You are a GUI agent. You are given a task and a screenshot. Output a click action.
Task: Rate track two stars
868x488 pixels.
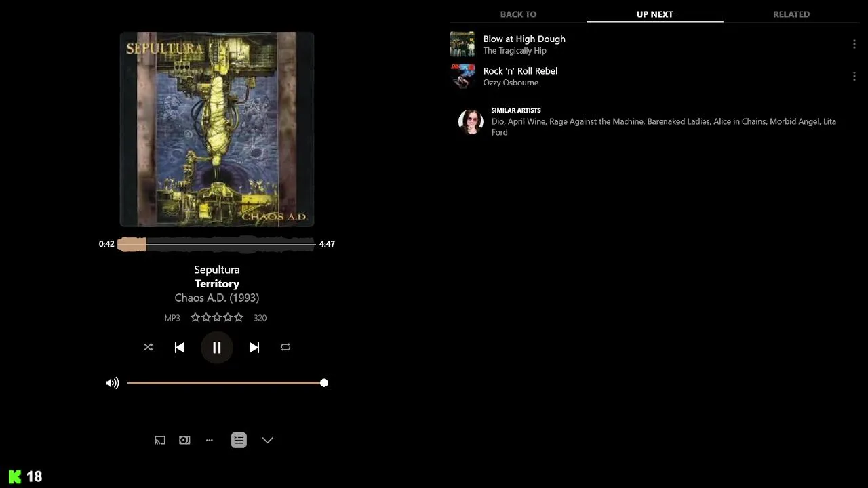tap(206, 317)
